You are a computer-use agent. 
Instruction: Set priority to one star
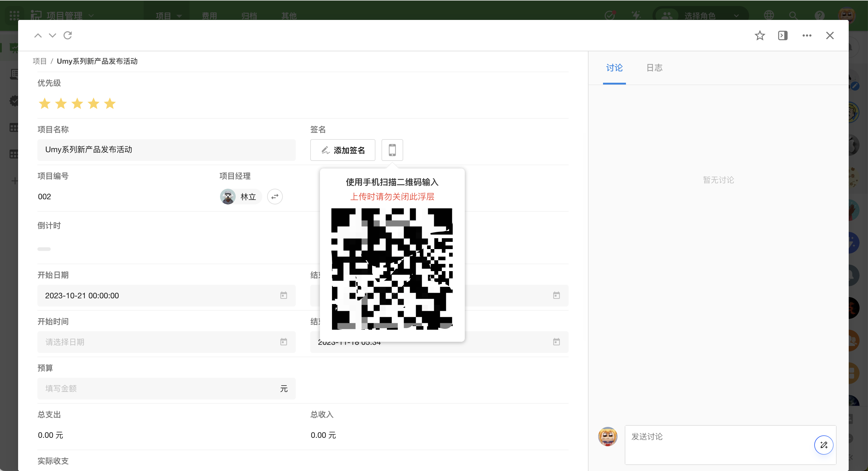(44, 104)
